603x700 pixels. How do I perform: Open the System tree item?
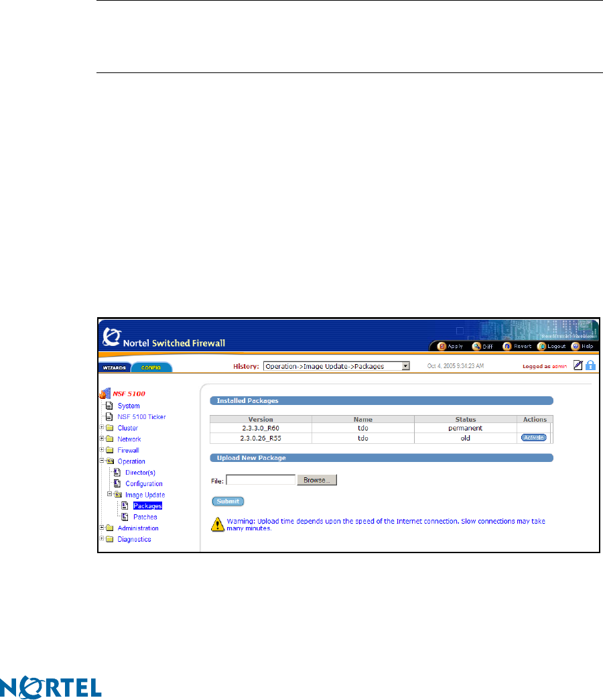pos(129,406)
